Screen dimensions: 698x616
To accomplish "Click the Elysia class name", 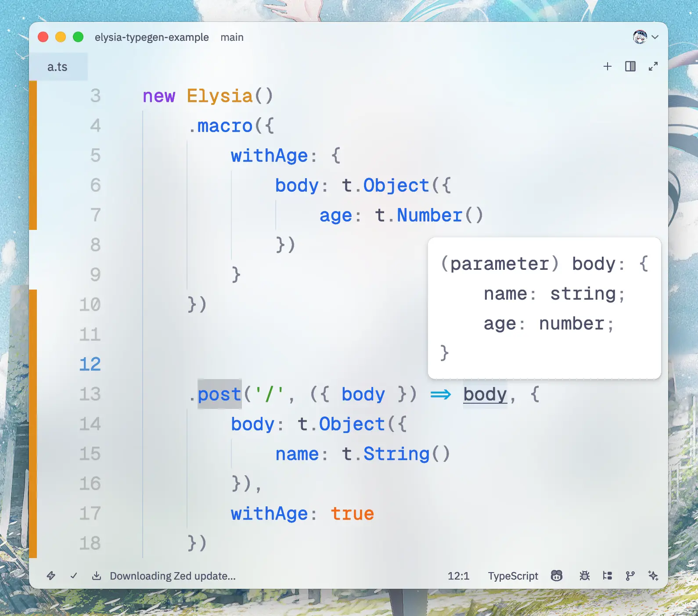I will tap(220, 96).
